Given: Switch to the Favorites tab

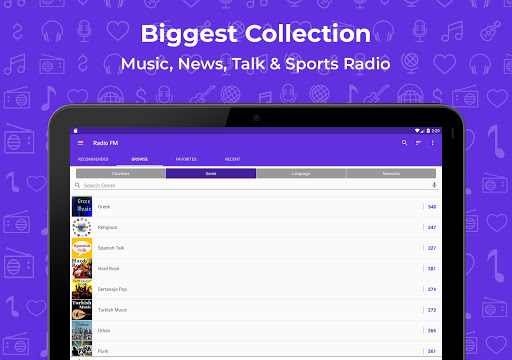Looking at the screenshot, I should point(186,159).
